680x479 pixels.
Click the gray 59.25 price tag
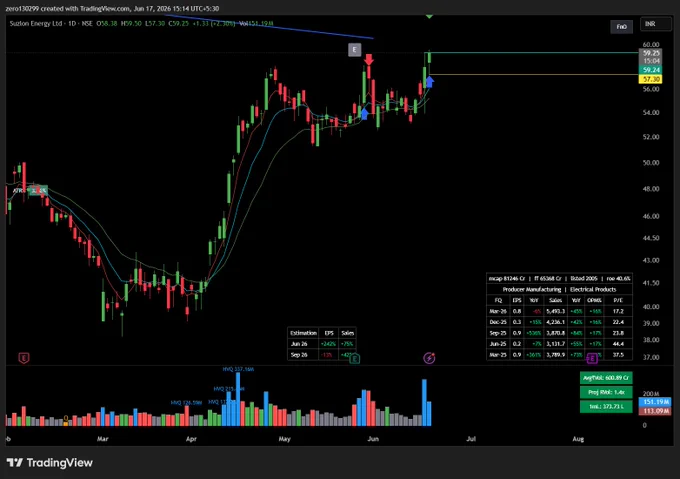click(651, 53)
